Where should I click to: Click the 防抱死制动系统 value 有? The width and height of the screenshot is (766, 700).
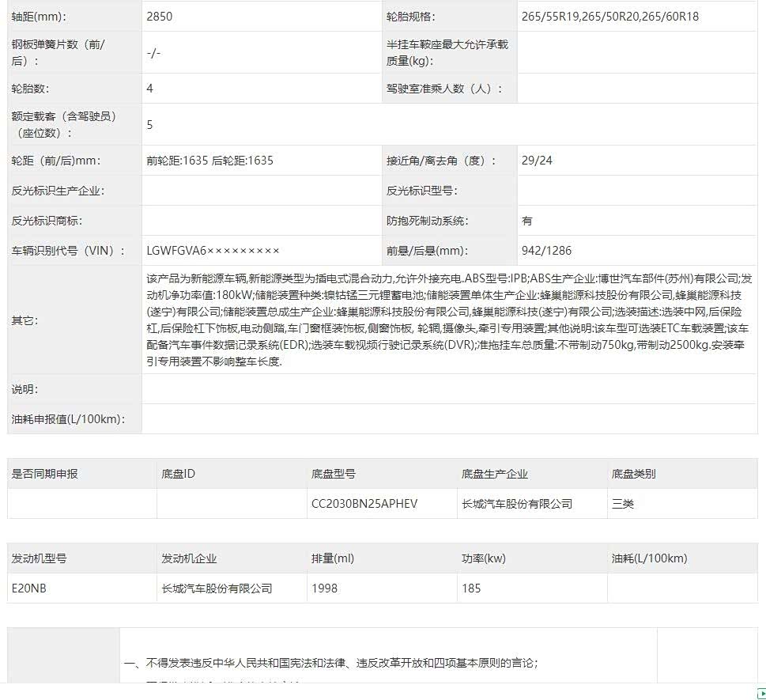527,221
